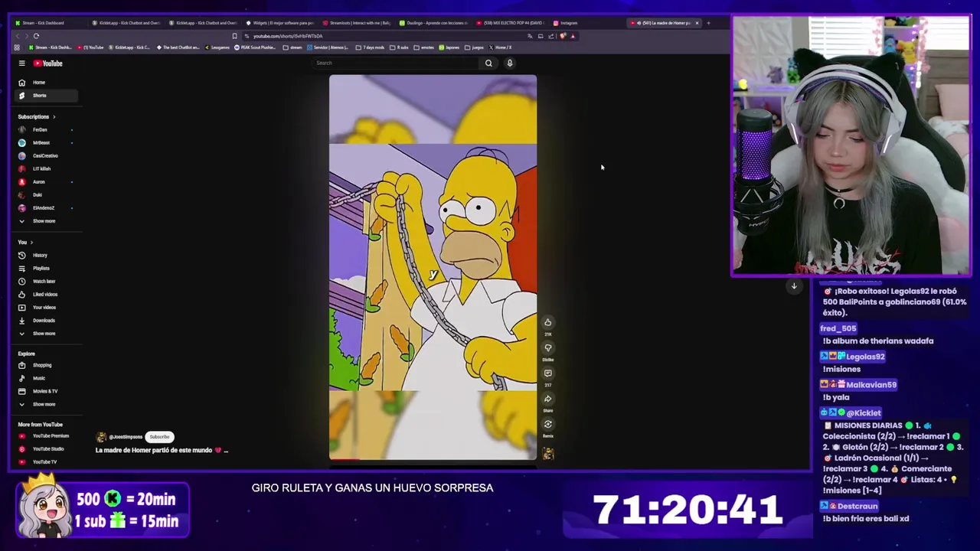Click the Short video progress bar

[x=433, y=460]
